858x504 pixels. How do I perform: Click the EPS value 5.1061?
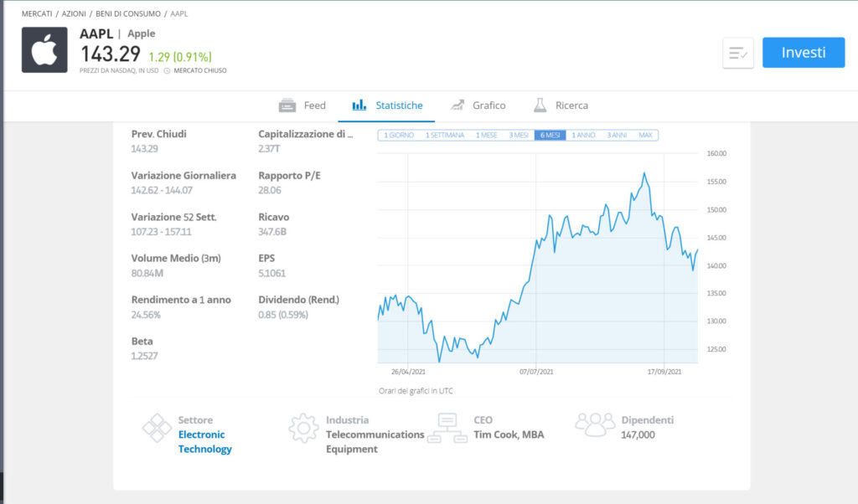[x=272, y=273]
